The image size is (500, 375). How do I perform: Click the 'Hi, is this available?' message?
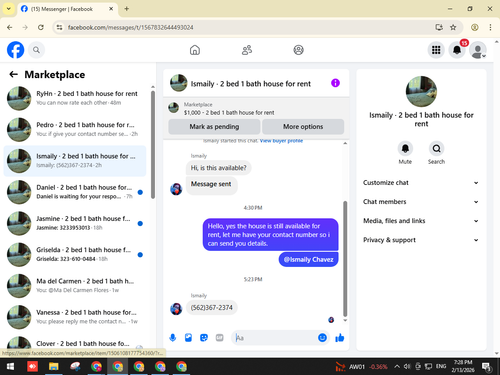click(219, 168)
